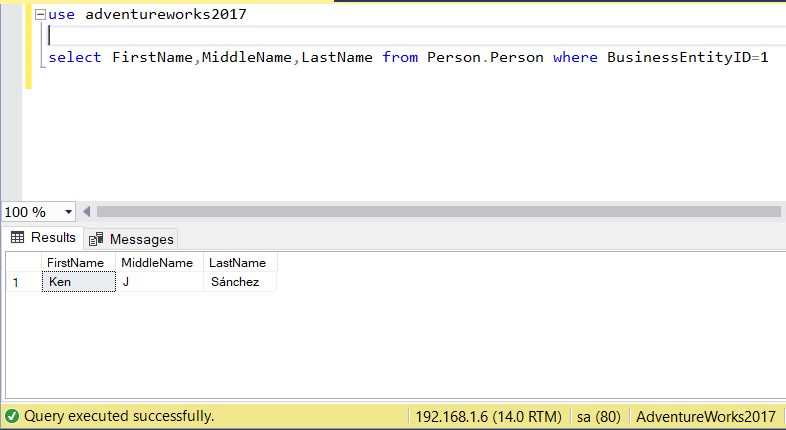Viewport: 786px width, 430px height.
Task: Switch to the Results tab
Action: tap(43, 238)
